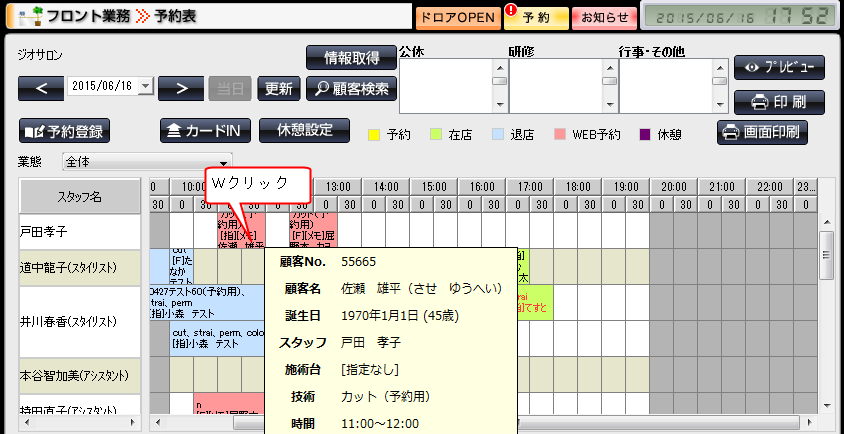Click the yellow 予約 legend swatch
The image size is (844, 434).
point(373,134)
